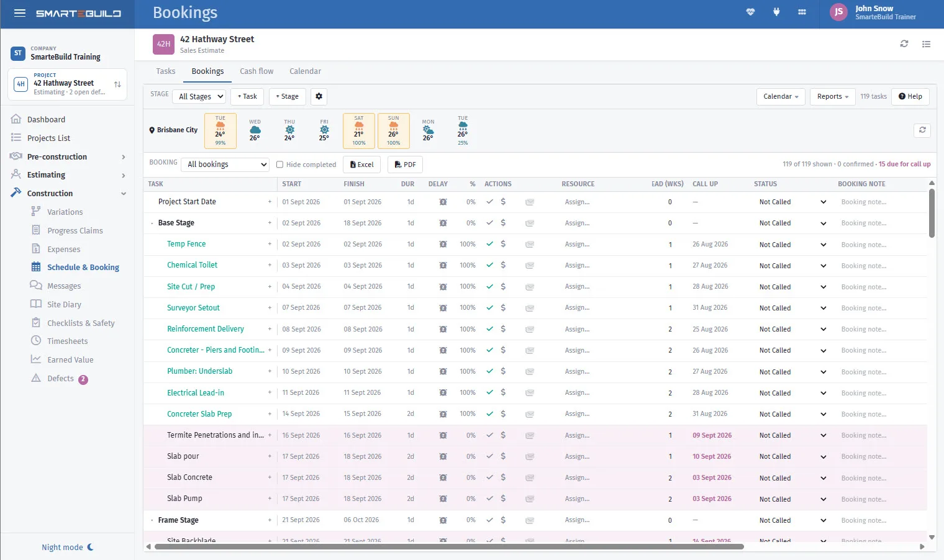Open Variations in the sidebar
Viewport: 944px width, 560px height.
click(x=65, y=212)
